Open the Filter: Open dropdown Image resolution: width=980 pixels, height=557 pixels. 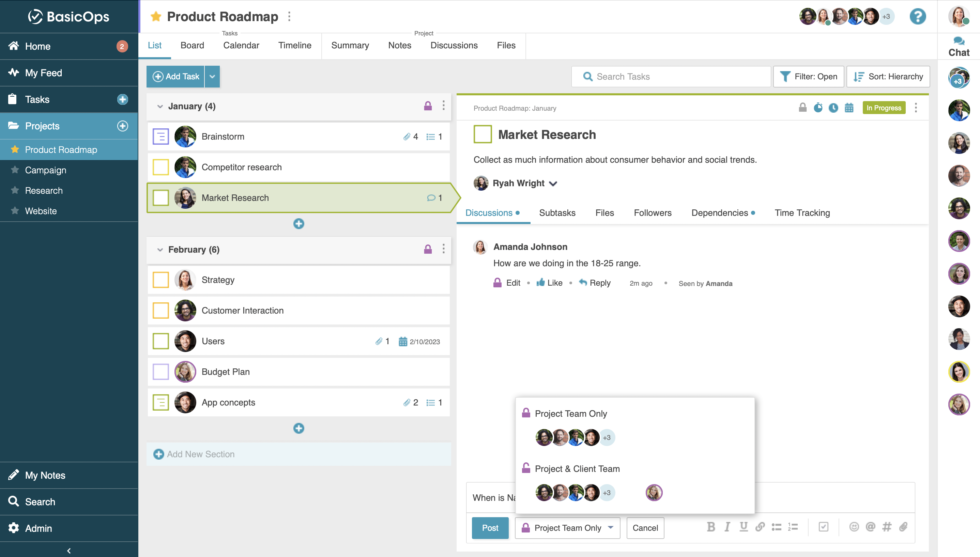(808, 77)
